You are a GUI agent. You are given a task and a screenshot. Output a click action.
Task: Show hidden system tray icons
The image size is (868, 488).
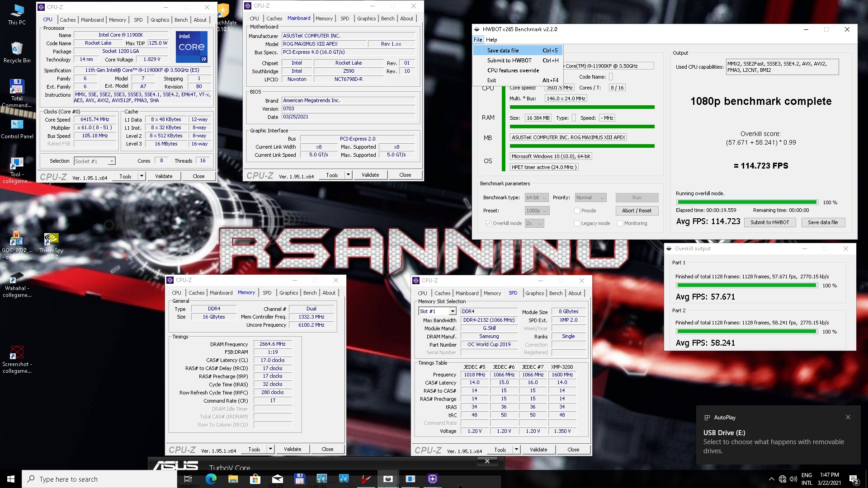771,479
